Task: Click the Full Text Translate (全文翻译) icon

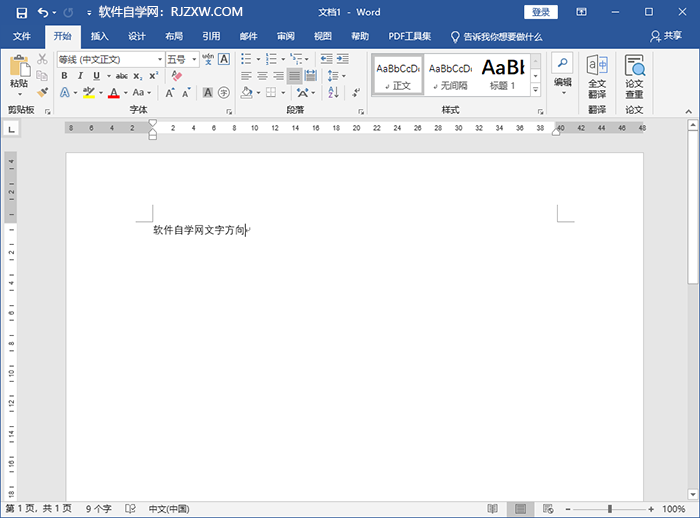Action: pyautogui.click(x=597, y=77)
